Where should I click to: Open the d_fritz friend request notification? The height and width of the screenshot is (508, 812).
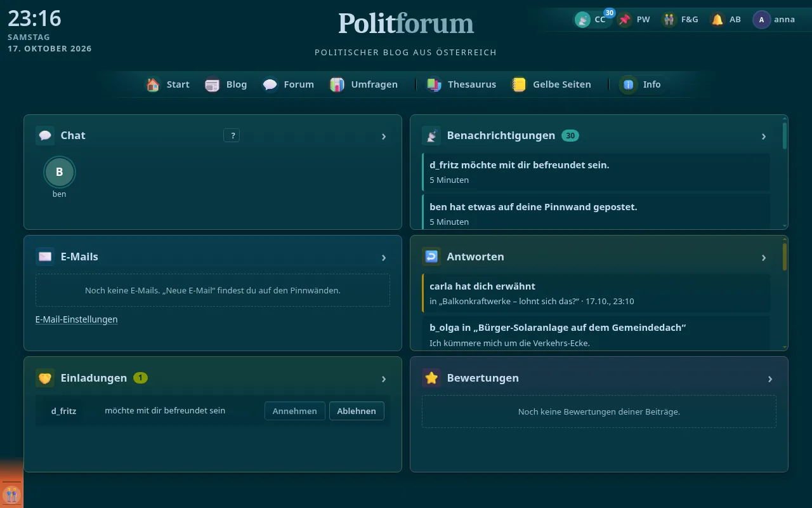(x=596, y=172)
